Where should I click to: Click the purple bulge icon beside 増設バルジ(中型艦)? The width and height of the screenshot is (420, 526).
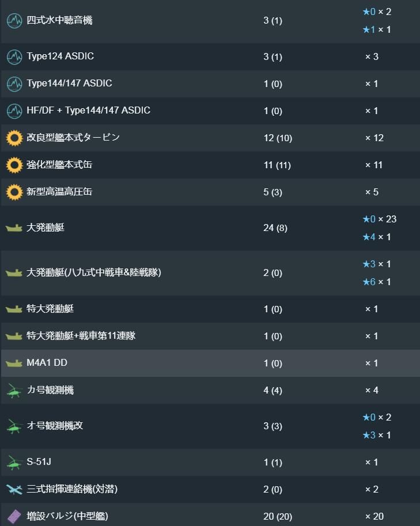pyautogui.click(x=14, y=517)
